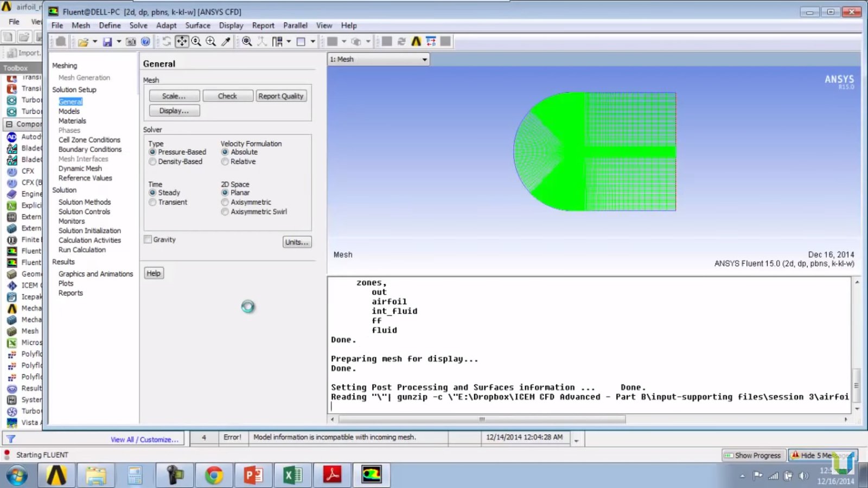Click the Help button in General panel
The image size is (868, 488).
154,273
